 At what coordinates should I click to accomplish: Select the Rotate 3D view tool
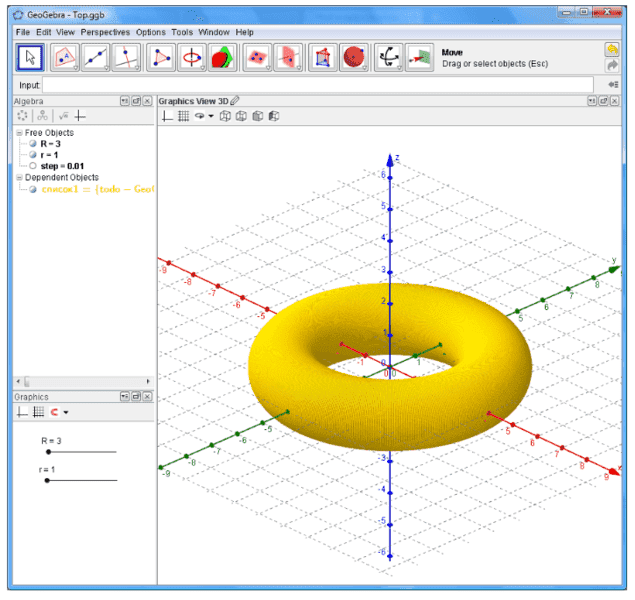click(x=388, y=58)
